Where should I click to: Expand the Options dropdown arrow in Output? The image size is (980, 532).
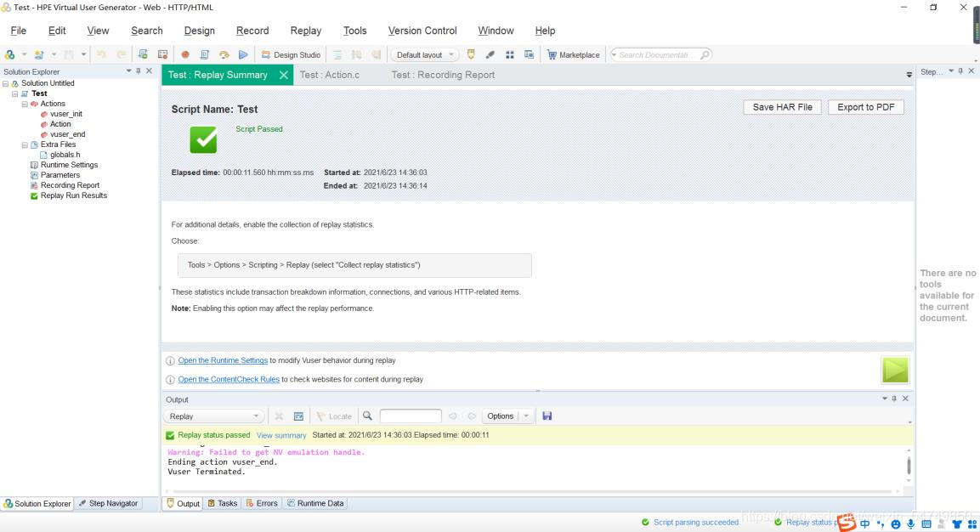point(526,416)
